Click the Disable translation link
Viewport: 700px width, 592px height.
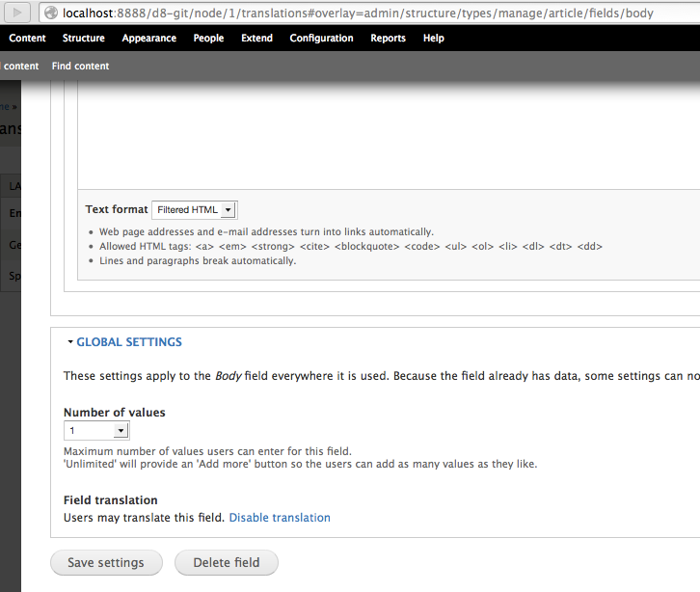point(280,518)
